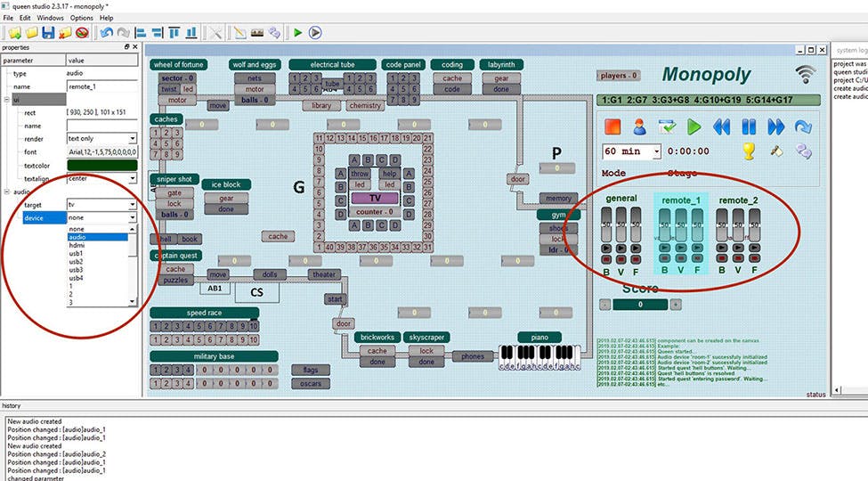This screenshot has height=481, width=868.
Task: Collapse the ui tree group
Action: 5,100
